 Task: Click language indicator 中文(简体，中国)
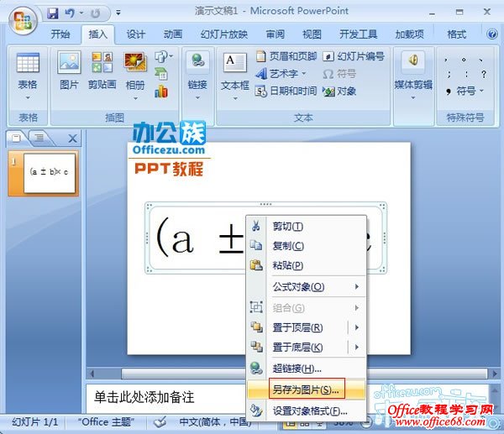tap(214, 421)
